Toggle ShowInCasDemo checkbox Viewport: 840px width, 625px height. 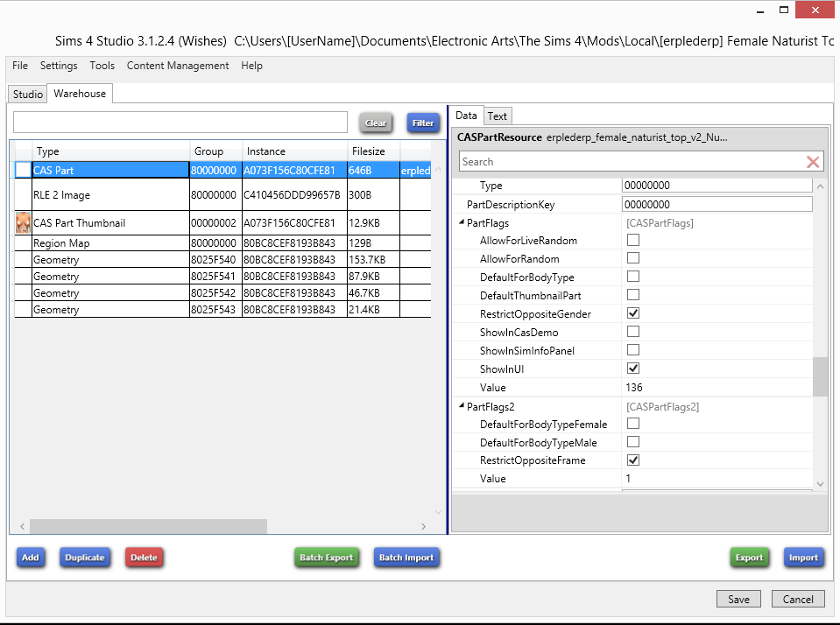pos(633,332)
